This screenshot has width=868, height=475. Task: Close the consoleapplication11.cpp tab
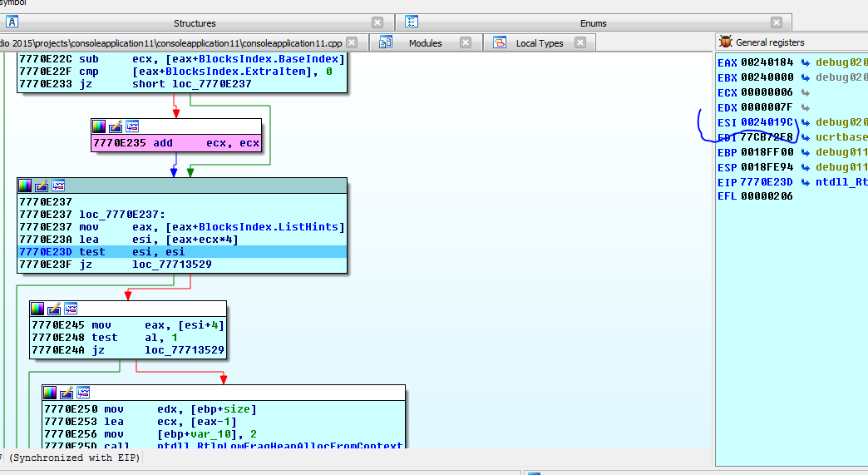click(x=353, y=43)
